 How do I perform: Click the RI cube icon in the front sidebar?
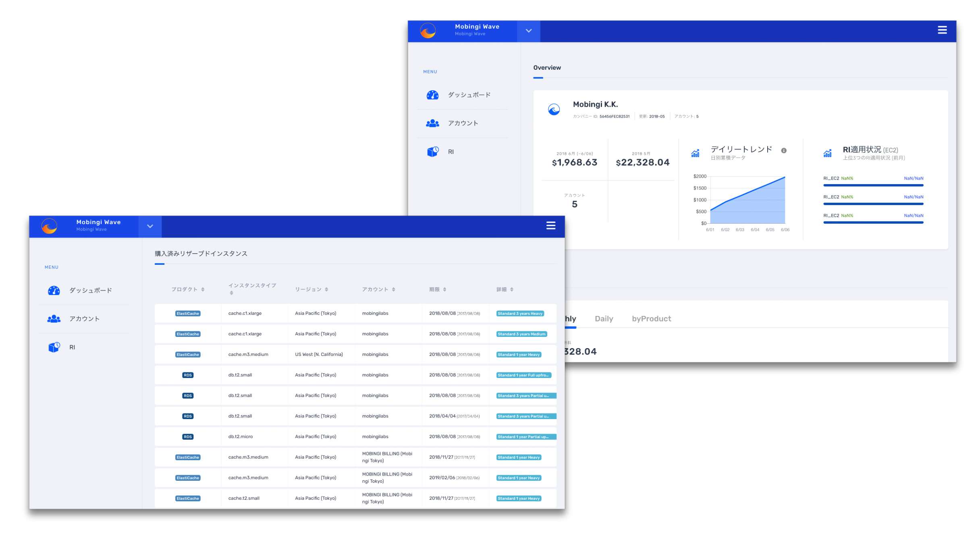54,347
